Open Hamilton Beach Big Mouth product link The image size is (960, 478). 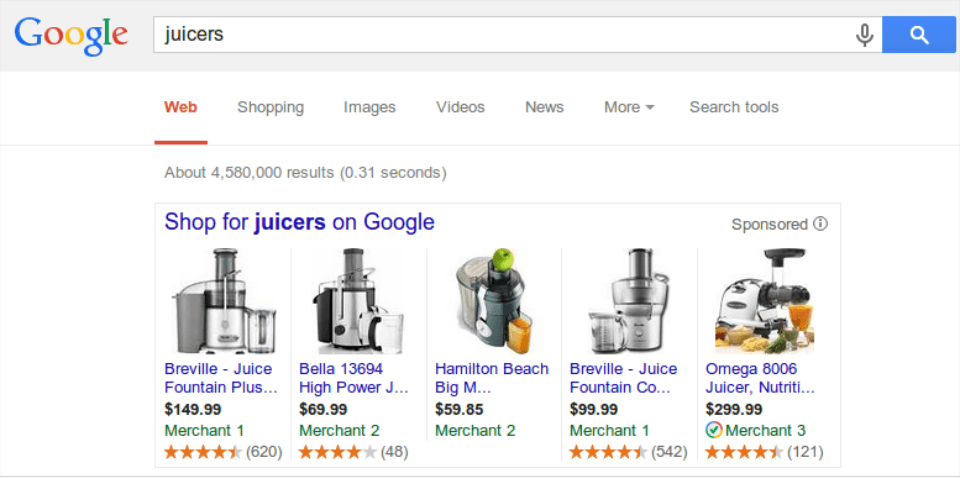491,378
